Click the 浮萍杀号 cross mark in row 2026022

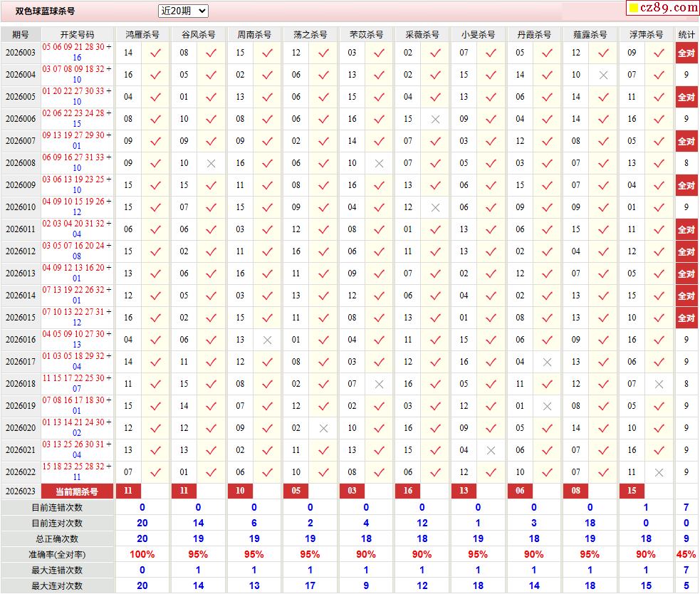click(x=659, y=472)
